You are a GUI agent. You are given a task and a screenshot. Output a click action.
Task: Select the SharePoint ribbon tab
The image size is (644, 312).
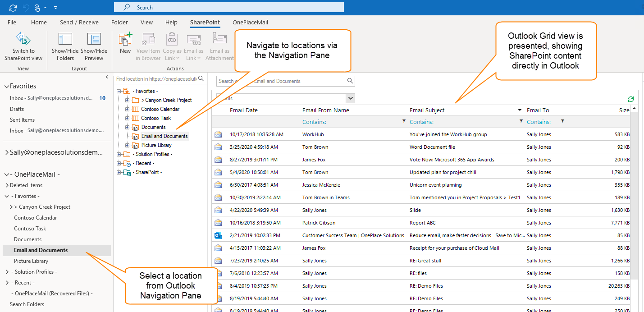[205, 22]
